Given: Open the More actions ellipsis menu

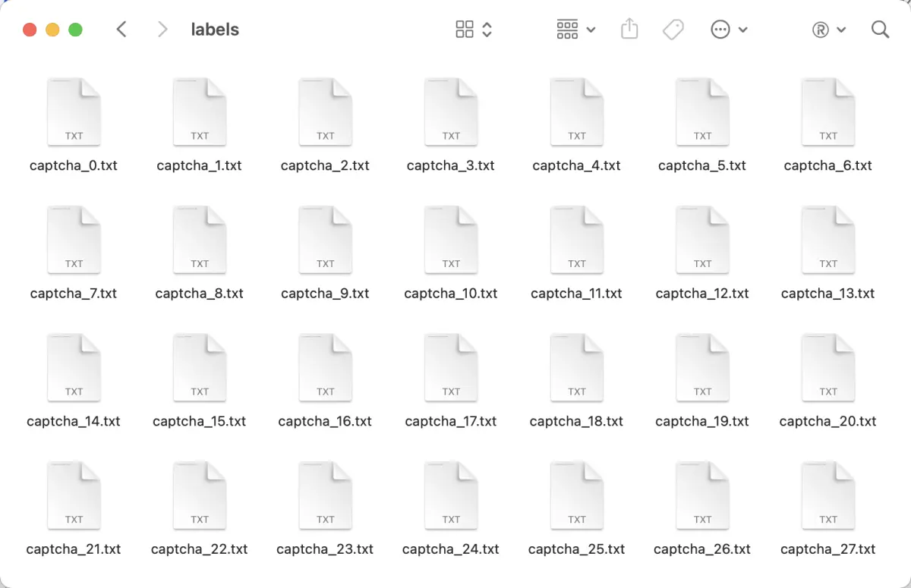Looking at the screenshot, I should click(729, 30).
